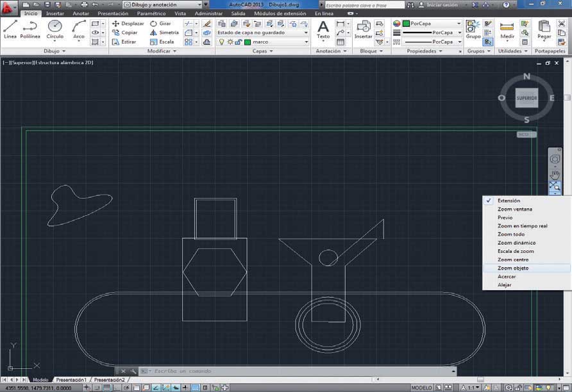Image resolution: width=572 pixels, height=392 pixels.
Task: Open the Dibujo y anotación workspace dropdown
Action: (162, 4)
